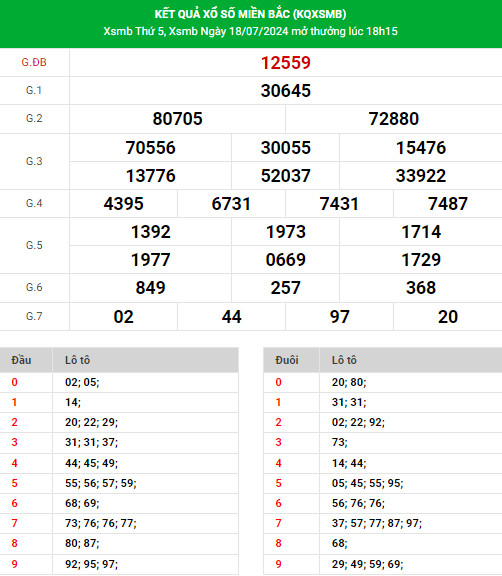The height and width of the screenshot is (576, 502).
Task: Select the G.2 row label
Action: pos(34,118)
